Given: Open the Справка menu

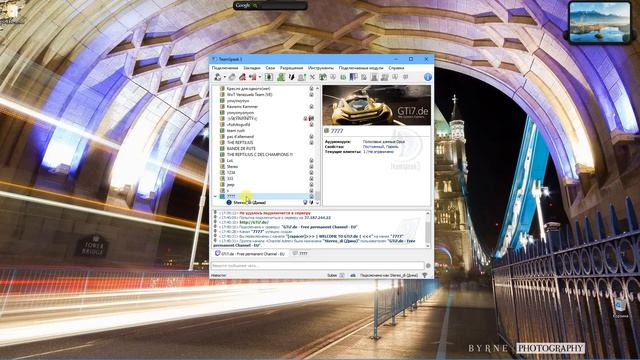Looking at the screenshot, I should [396, 68].
